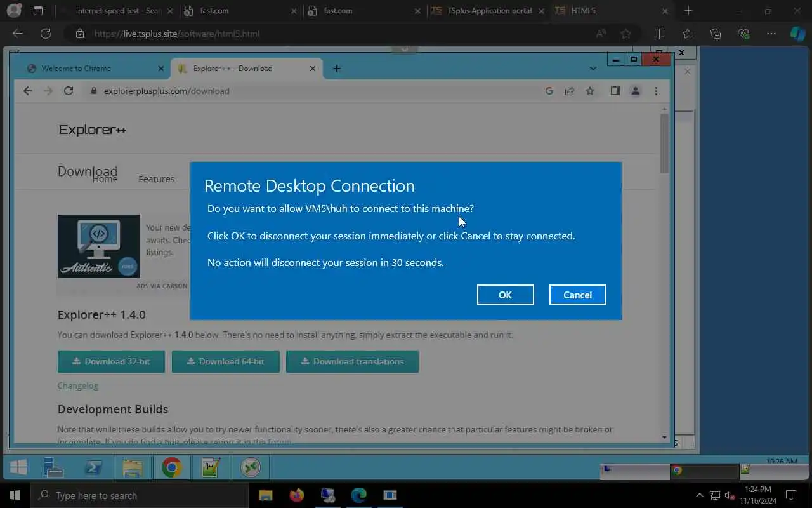Refresh the Edge page
The width and height of the screenshot is (812, 508).
[46, 34]
